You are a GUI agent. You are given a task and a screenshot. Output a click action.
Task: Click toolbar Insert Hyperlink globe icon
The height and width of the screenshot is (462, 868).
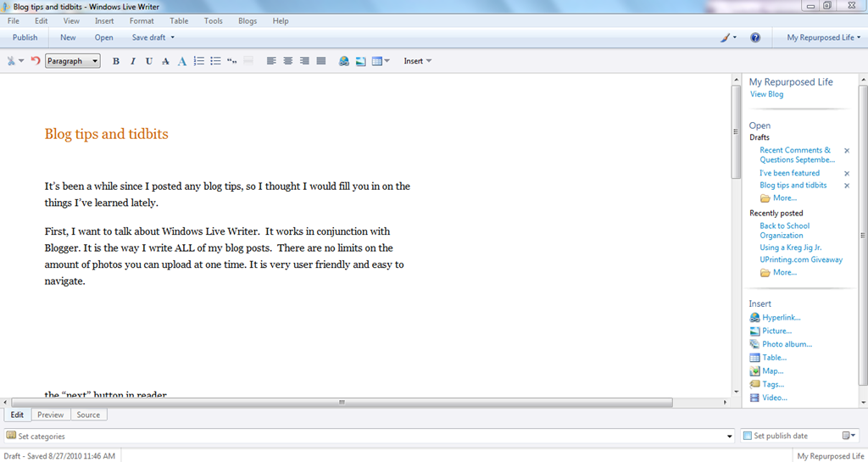[x=344, y=61]
